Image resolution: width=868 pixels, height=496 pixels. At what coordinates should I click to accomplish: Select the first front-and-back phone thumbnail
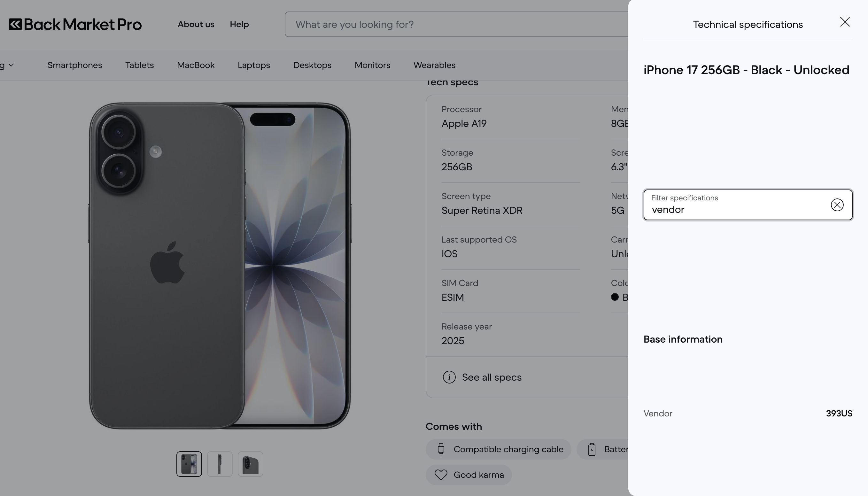(x=189, y=464)
